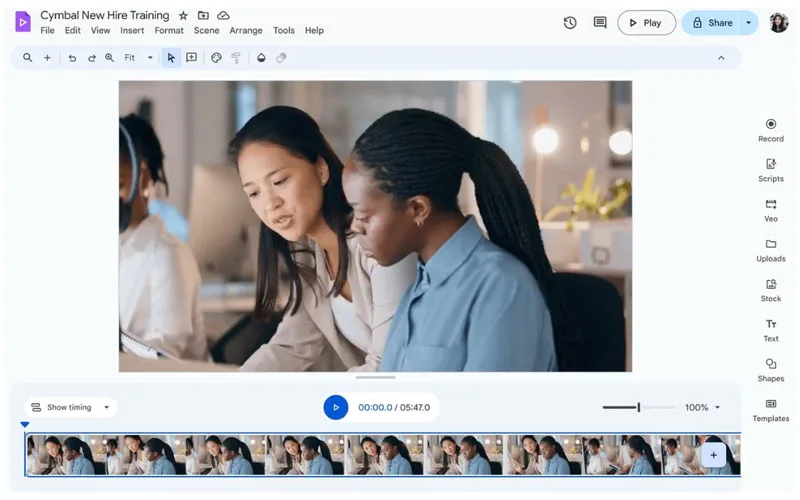Click the paint format roller icon
The image size is (800, 500).
pos(236,58)
